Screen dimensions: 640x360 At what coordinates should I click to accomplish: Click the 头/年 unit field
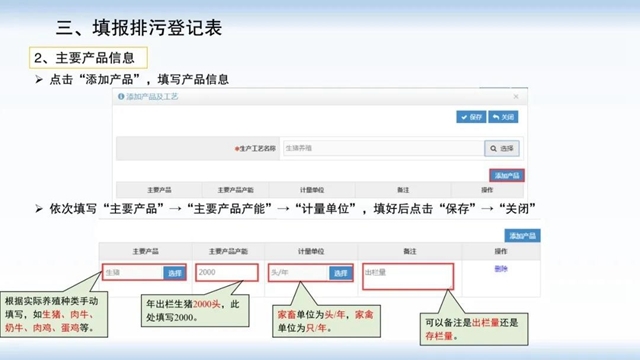pyautogui.click(x=299, y=273)
